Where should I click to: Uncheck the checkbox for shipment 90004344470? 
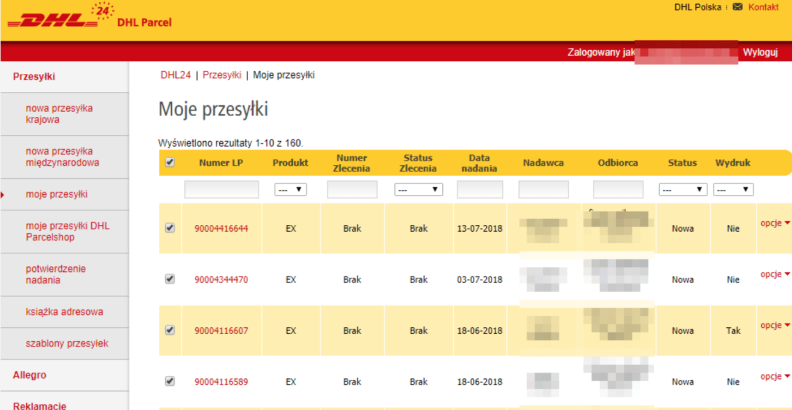point(170,279)
